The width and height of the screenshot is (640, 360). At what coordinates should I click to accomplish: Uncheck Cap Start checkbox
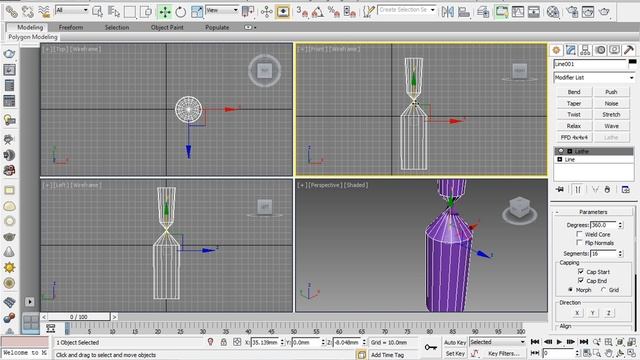pyautogui.click(x=581, y=271)
